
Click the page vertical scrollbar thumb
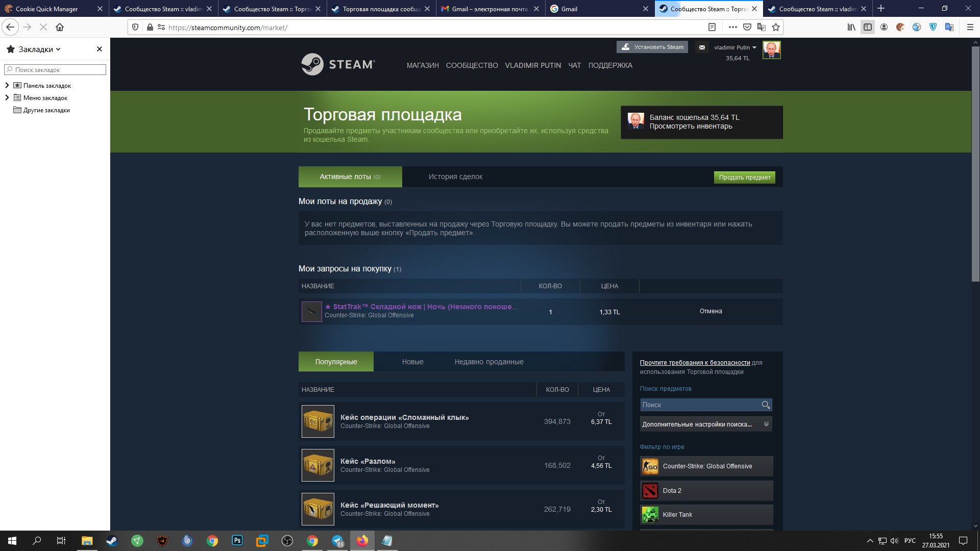click(x=975, y=163)
